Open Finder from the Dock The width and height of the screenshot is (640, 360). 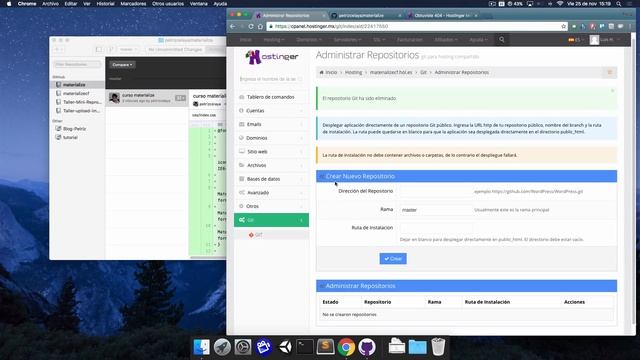201,347
